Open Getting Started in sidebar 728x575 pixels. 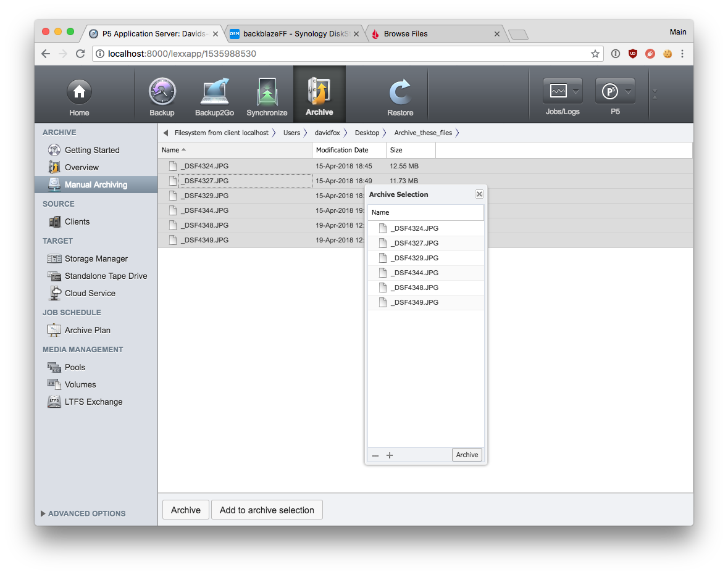(84, 151)
